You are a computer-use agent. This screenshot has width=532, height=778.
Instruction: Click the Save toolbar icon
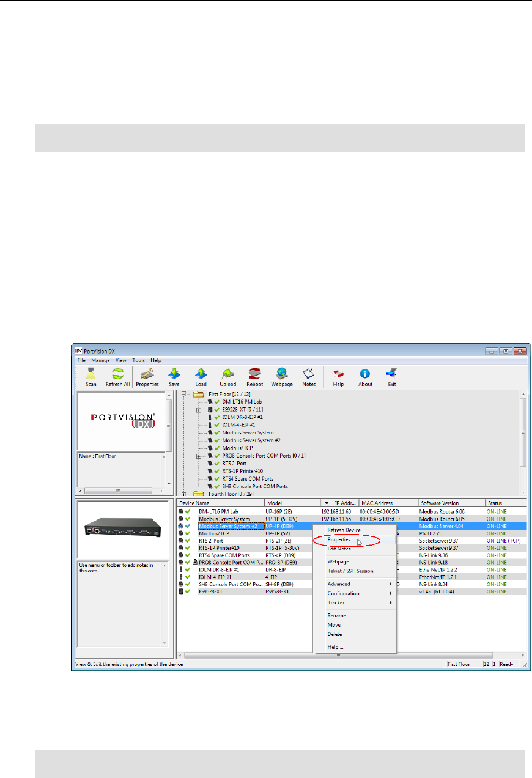(174, 377)
